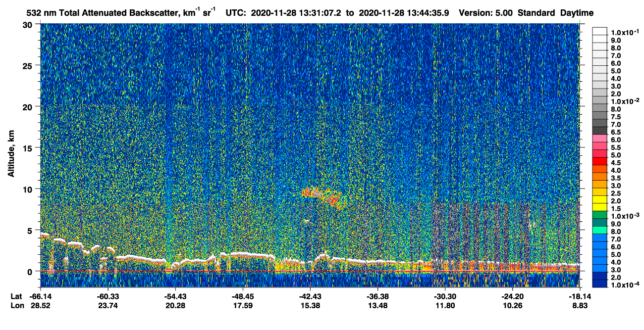Click the "Daytime" label in the header
Screen dimensions: 644x330
click(577, 13)
